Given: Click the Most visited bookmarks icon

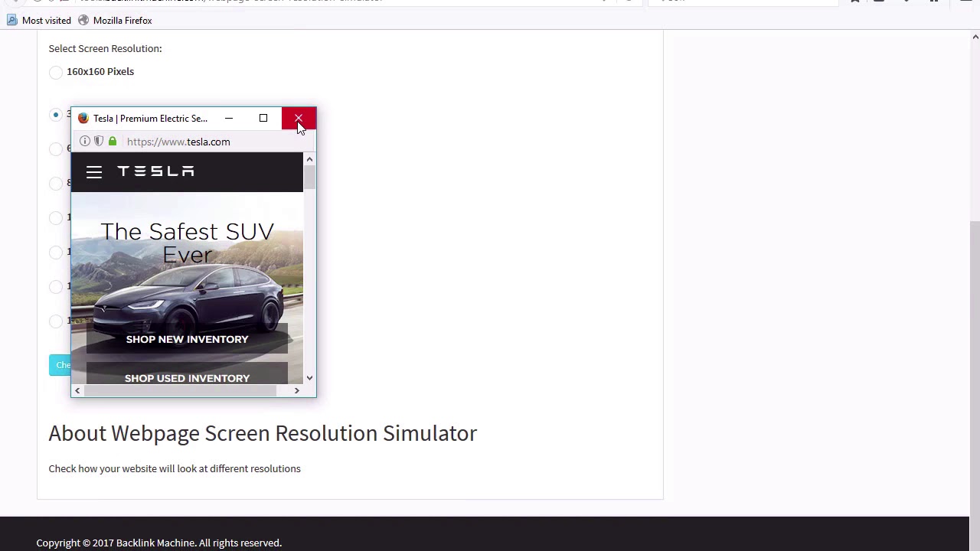Looking at the screenshot, I should [x=11, y=20].
